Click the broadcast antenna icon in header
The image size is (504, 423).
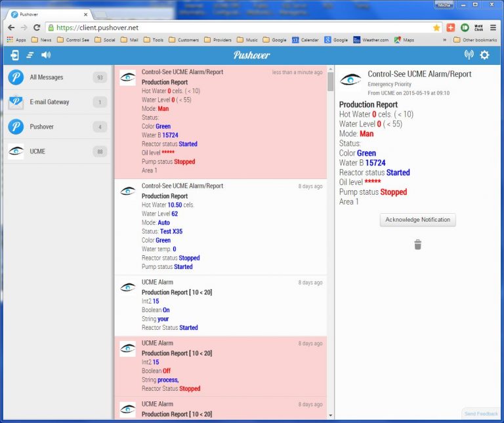coord(469,55)
